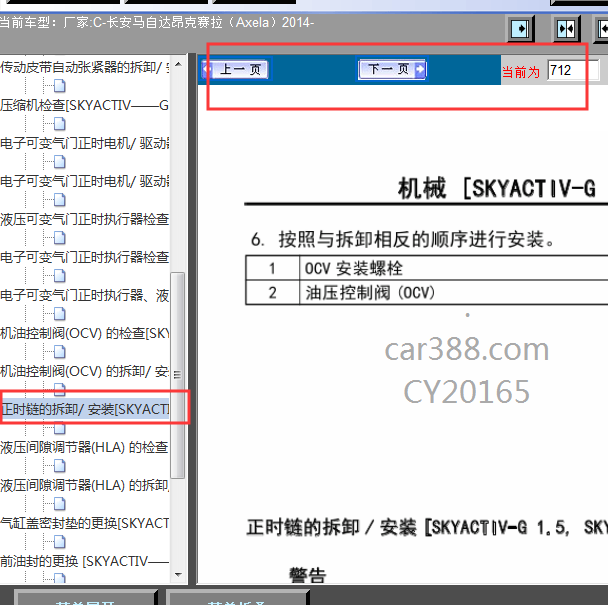
Task: Select 液压可变气门正时执行器检查 tree entry
Action: [x=85, y=220]
